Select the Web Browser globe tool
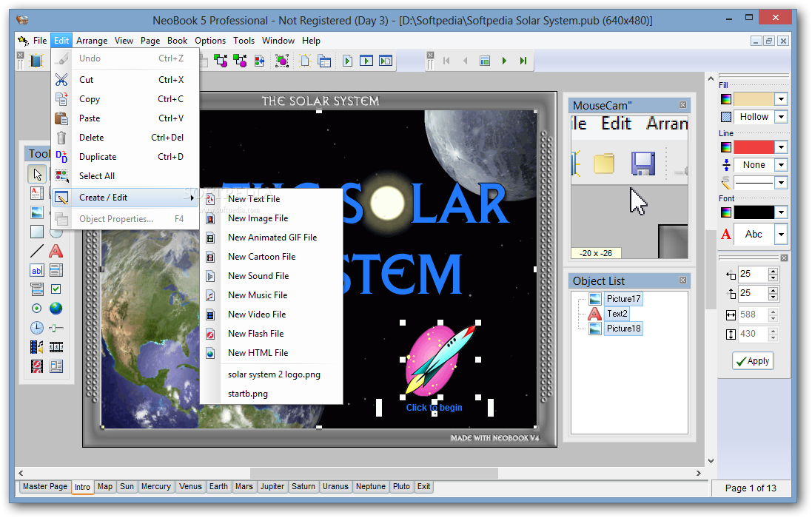 click(56, 309)
